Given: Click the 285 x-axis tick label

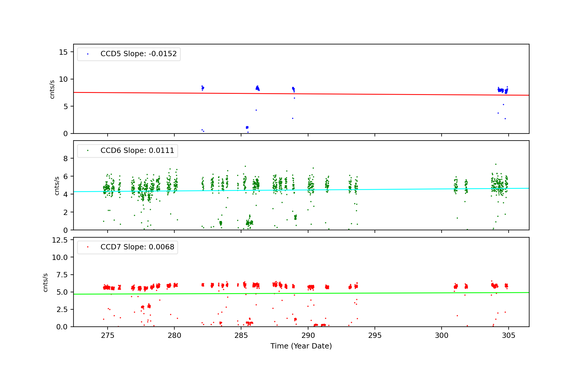Looking at the screenshot, I should pos(241,336).
